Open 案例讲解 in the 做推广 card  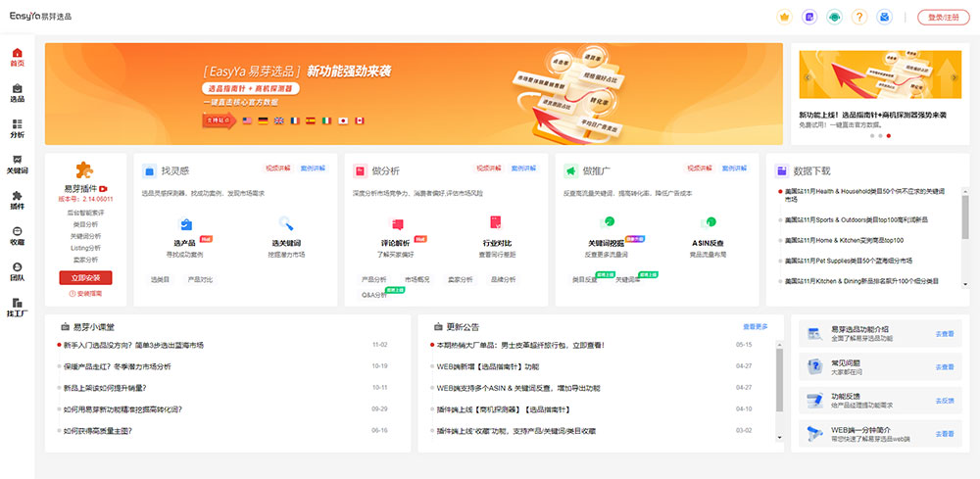pyautogui.click(x=734, y=168)
